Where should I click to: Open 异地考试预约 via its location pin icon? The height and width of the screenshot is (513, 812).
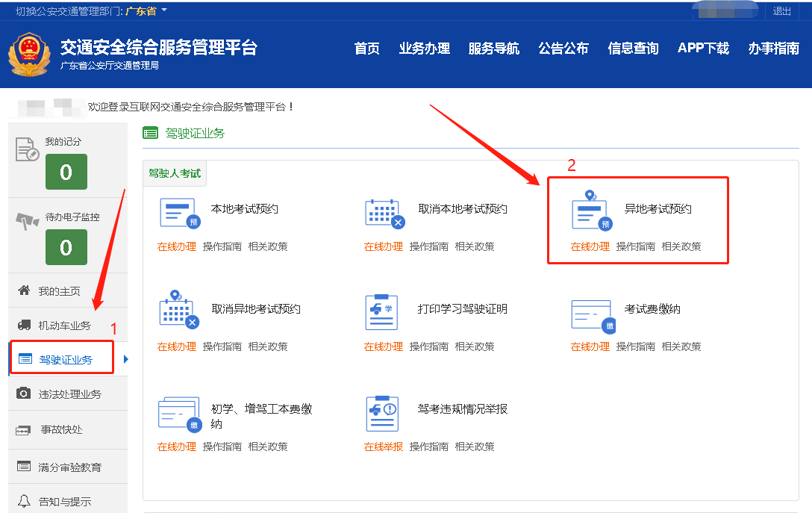coord(590,213)
